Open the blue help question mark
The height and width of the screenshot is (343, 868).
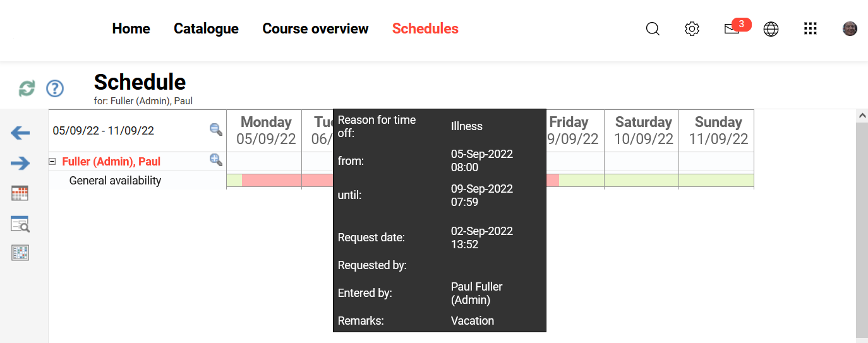point(55,88)
